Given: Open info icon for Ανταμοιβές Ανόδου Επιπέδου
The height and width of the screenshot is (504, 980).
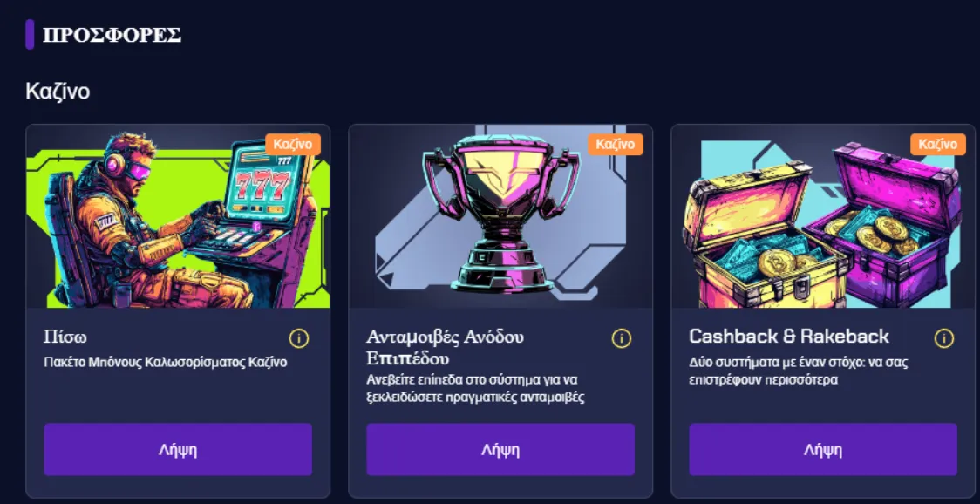Looking at the screenshot, I should [622, 338].
